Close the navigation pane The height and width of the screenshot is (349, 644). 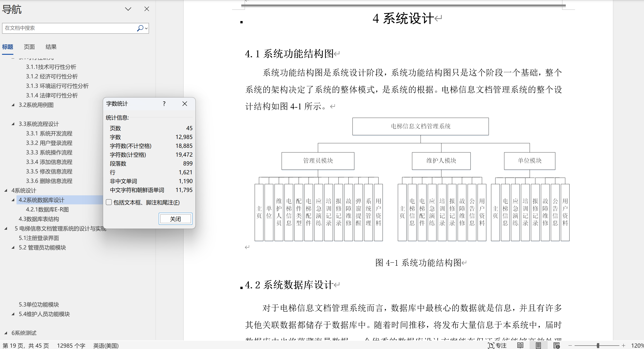pos(147,9)
